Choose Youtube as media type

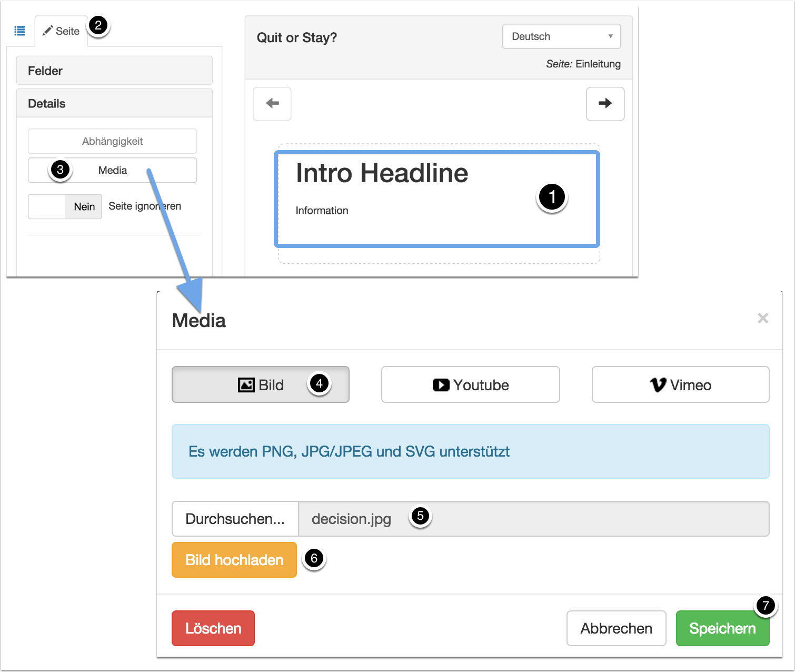pyautogui.click(x=470, y=385)
